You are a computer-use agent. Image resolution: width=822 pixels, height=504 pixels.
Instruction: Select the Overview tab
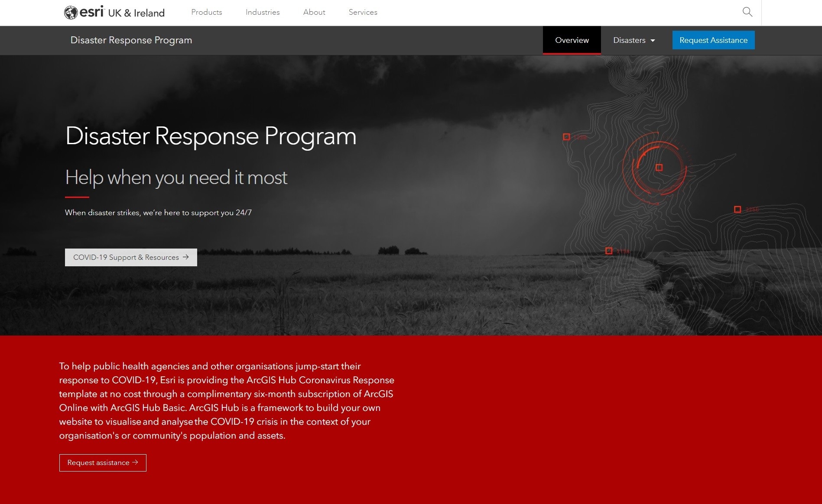point(572,40)
